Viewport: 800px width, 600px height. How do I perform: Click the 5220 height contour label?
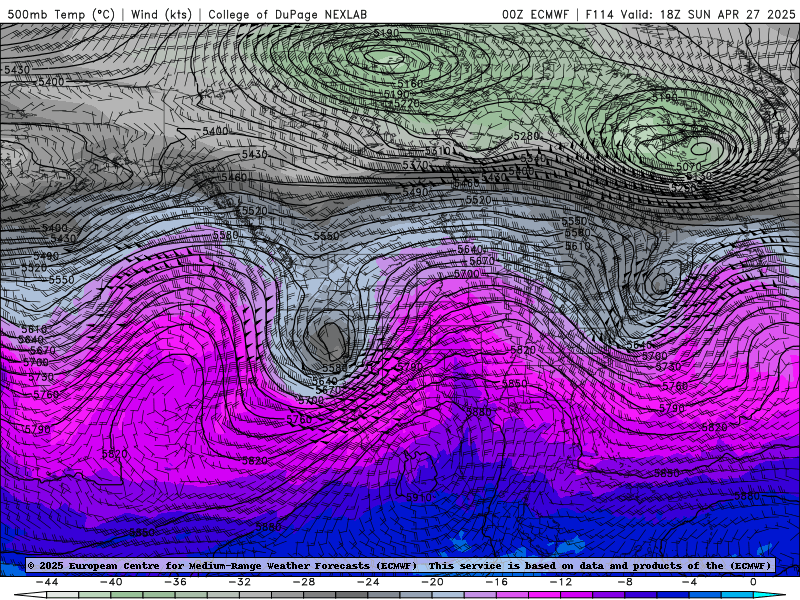[406, 104]
